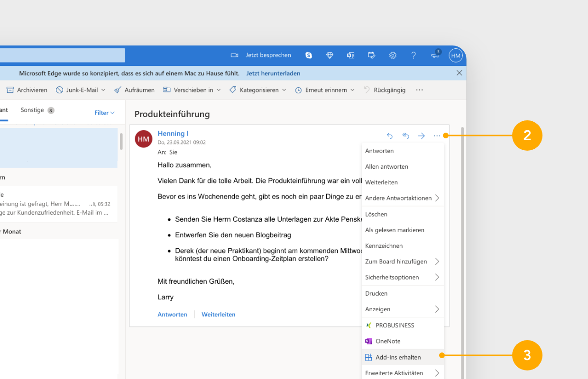Click the Junk-E-Mail button

tap(77, 90)
